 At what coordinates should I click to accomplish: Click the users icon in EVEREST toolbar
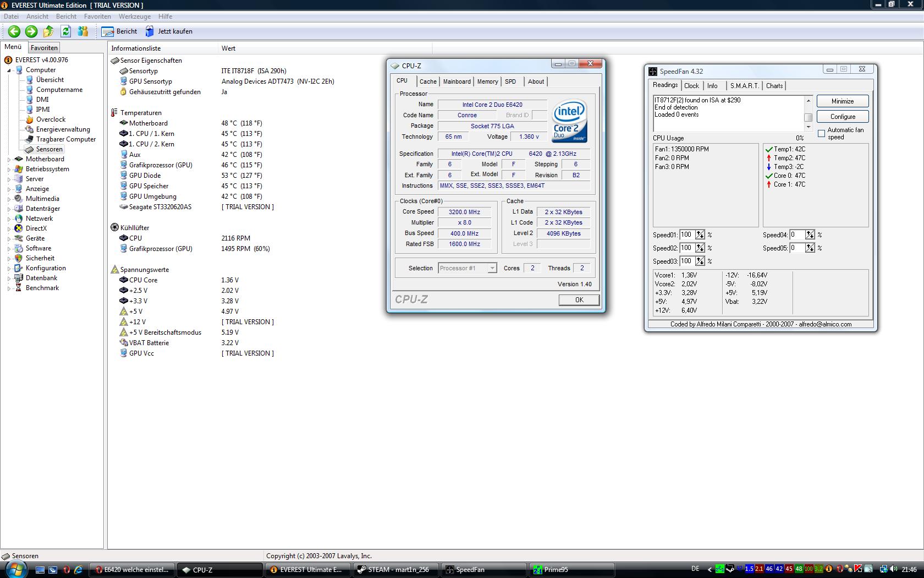tap(83, 31)
